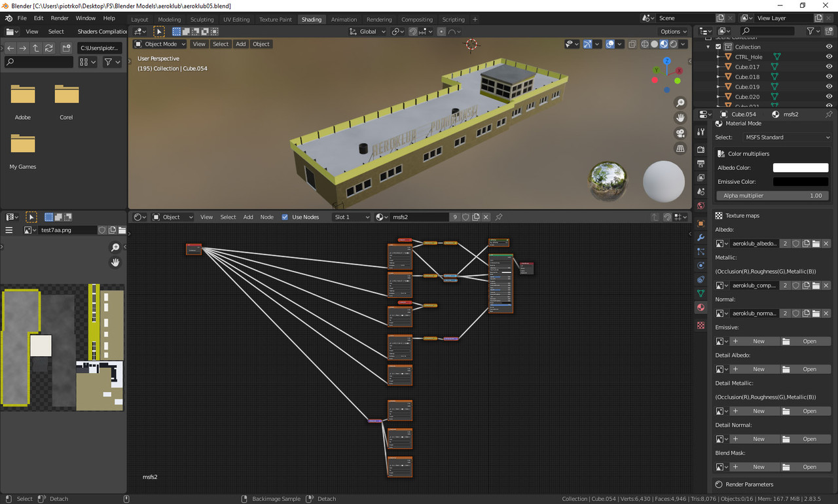Open the Particles properties tab

coord(701,251)
